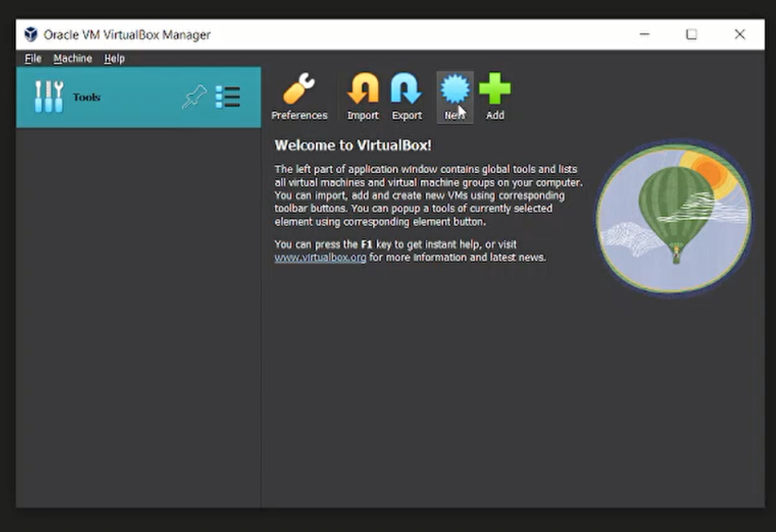Select the Tools entry label
Image resolution: width=776 pixels, height=532 pixels.
coord(86,97)
